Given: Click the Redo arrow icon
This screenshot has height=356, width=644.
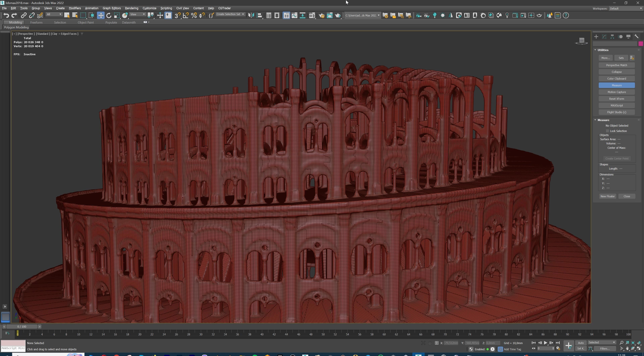Looking at the screenshot, I should pos(14,15).
